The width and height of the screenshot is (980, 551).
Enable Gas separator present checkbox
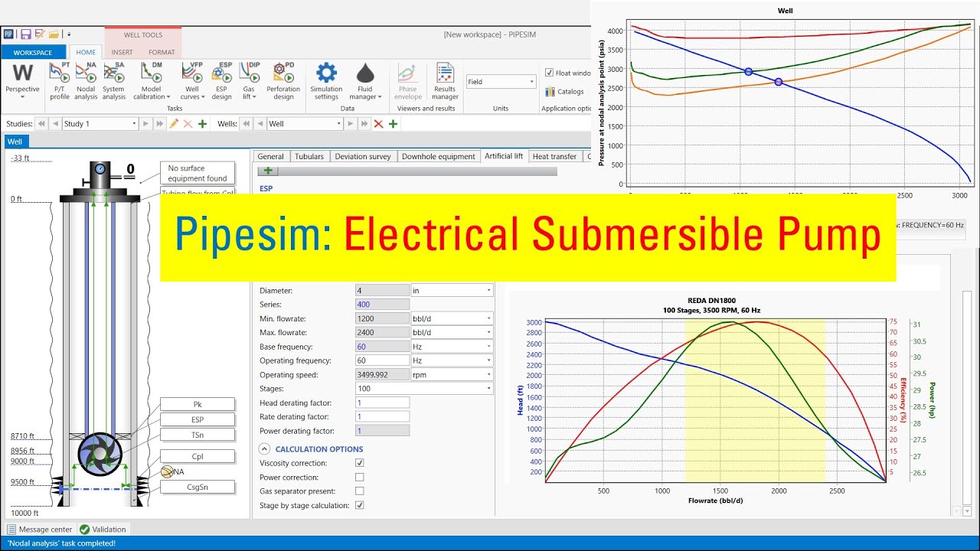click(360, 491)
